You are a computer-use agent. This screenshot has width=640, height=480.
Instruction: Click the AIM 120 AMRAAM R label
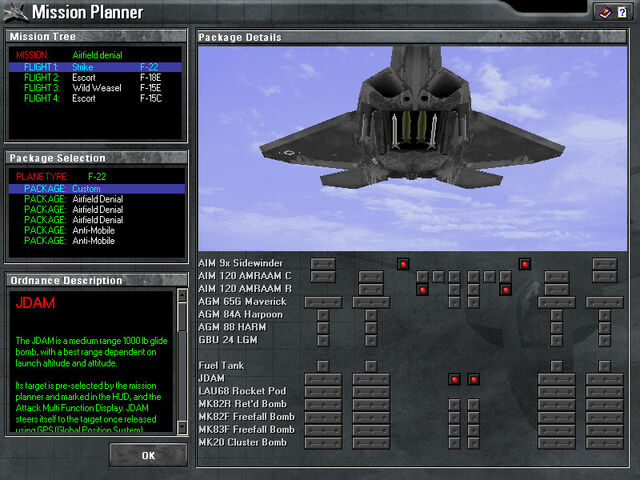(x=245, y=289)
